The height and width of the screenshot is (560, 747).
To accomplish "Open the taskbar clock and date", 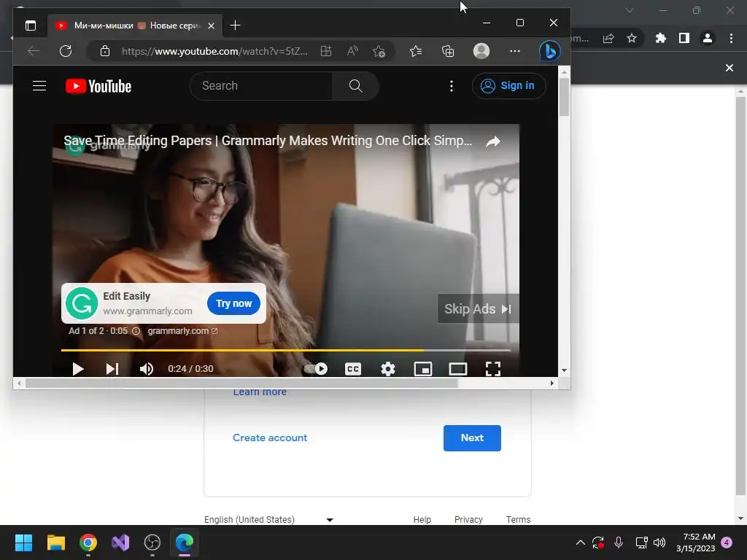I will pyautogui.click(x=696, y=542).
